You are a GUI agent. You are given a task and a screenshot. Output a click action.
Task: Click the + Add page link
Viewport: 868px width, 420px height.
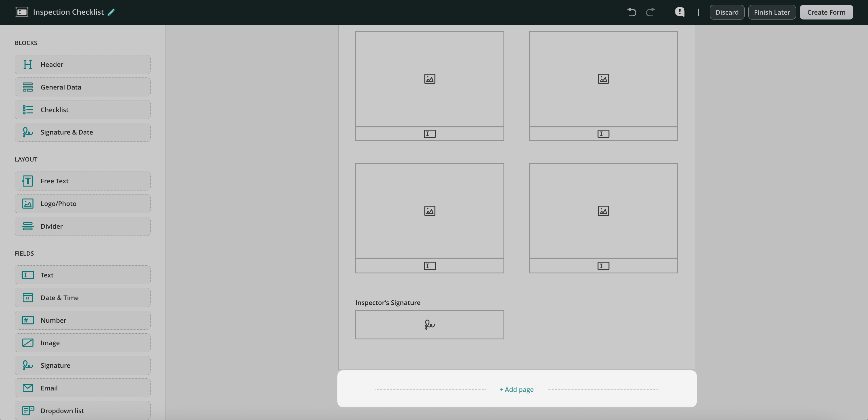[x=516, y=389]
